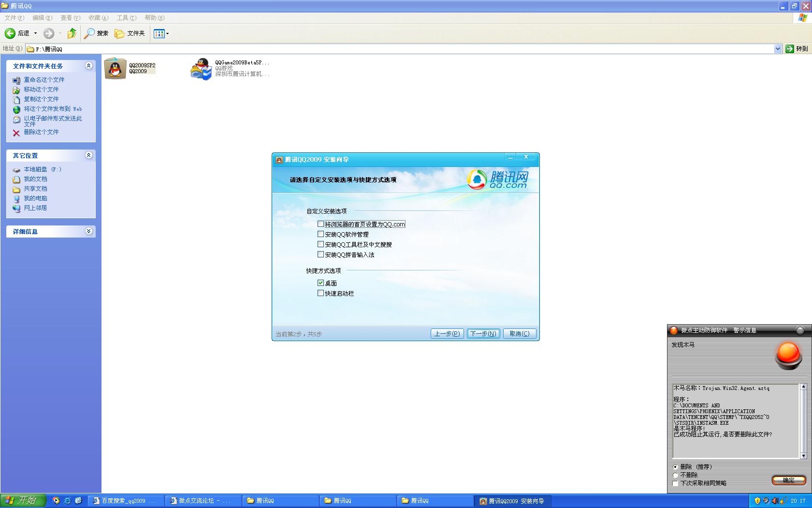The height and width of the screenshot is (508, 812).
Task: Open the 编辑(E) menu
Action: coord(42,18)
